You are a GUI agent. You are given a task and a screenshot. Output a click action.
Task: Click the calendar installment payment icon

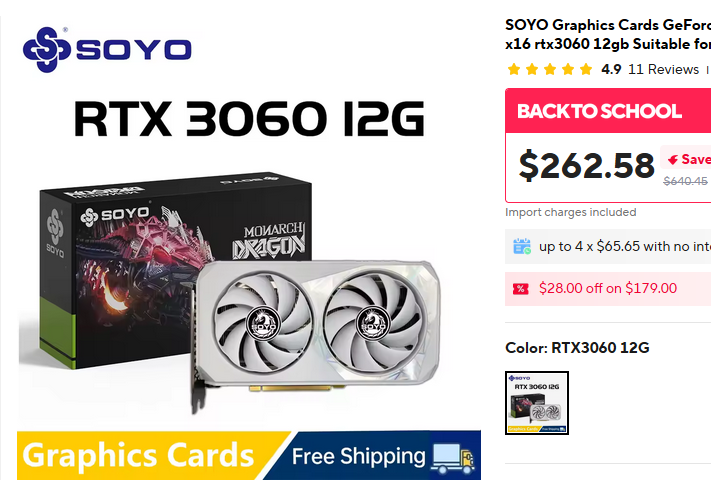point(522,246)
